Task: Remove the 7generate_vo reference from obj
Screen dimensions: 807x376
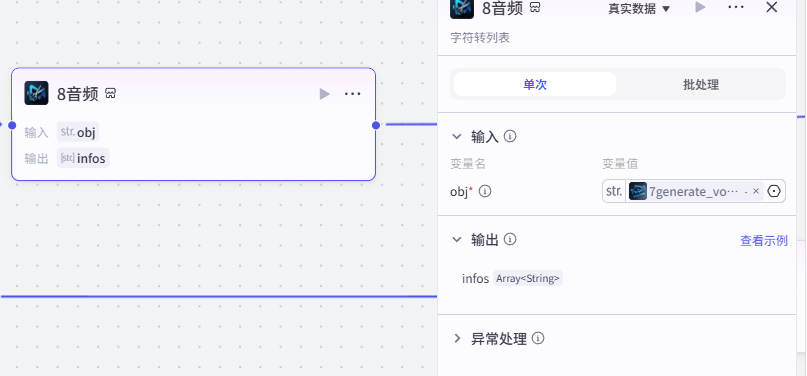Action: coord(756,191)
